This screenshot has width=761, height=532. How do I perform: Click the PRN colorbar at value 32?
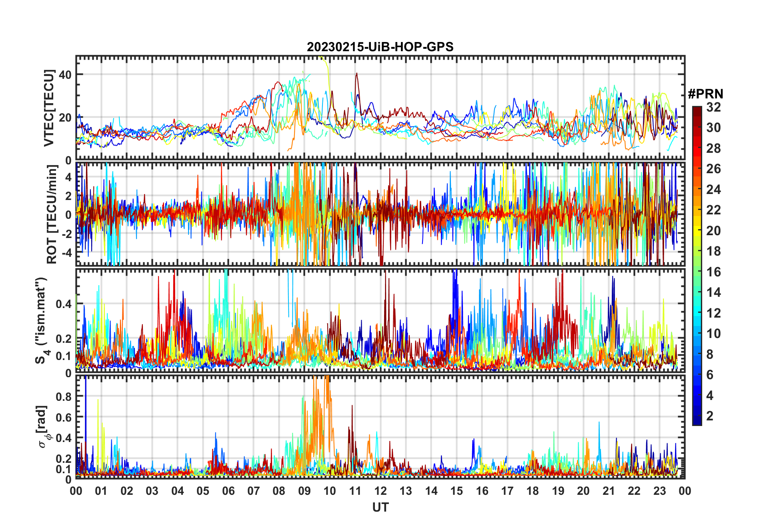(x=697, y=108)
